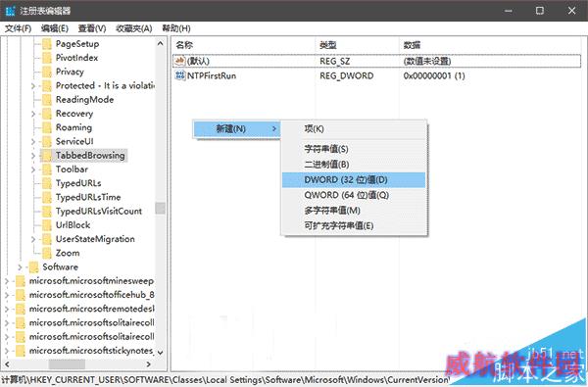Image resolution: width=588 pixels, height=387 pixels.
Task: Select QWORD (64 位)值(Q) from submenu
Action: click(x=354, y=195)
